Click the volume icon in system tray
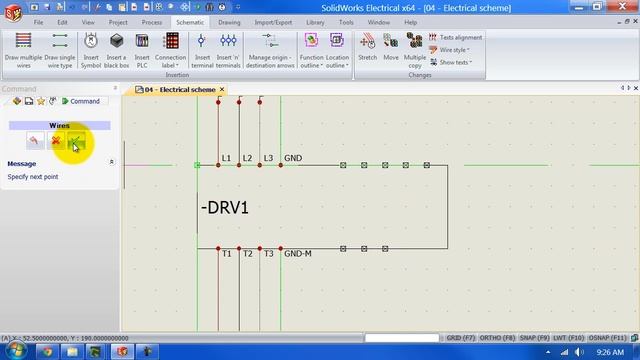 point(579,352)
